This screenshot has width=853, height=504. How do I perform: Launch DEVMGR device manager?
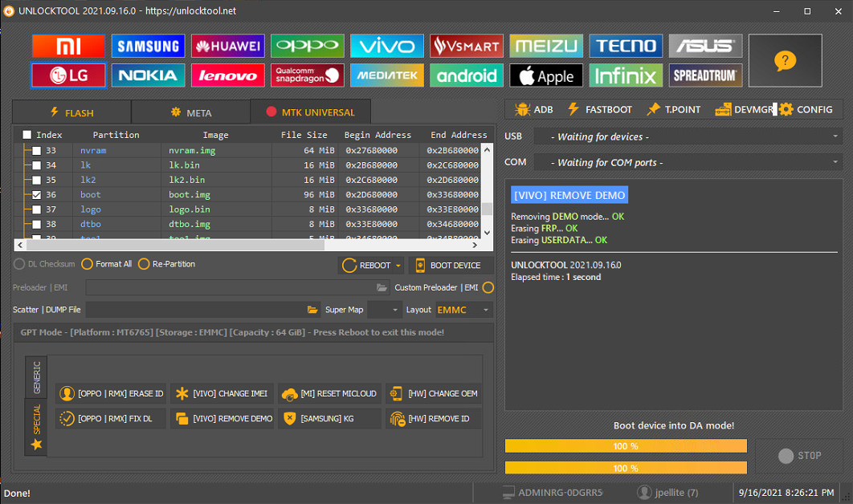(x=744, y=109)
